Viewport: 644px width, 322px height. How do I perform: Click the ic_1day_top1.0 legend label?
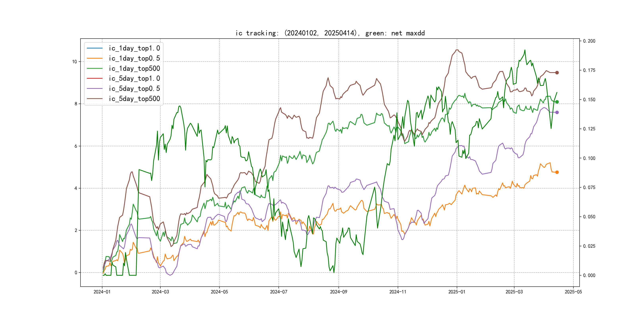tap(134, 48)
